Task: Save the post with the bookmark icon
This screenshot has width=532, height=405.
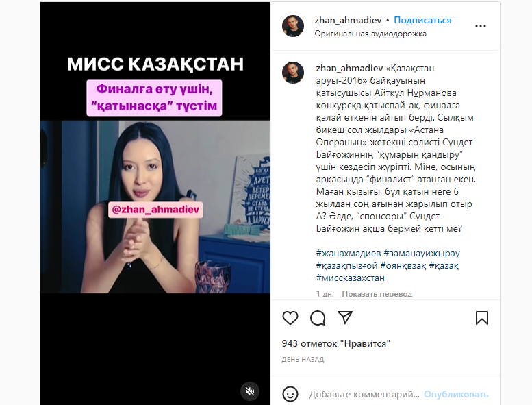Action: click(482, 318)
